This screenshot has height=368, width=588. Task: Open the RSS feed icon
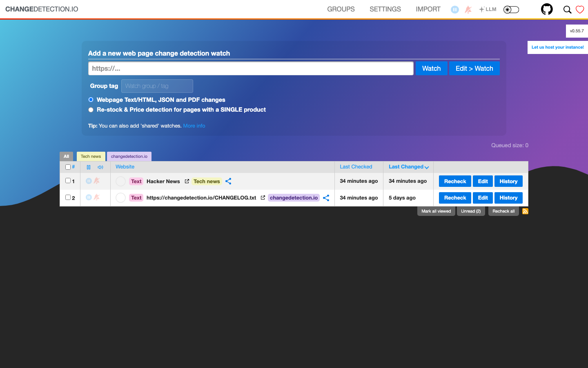(525, 211)
